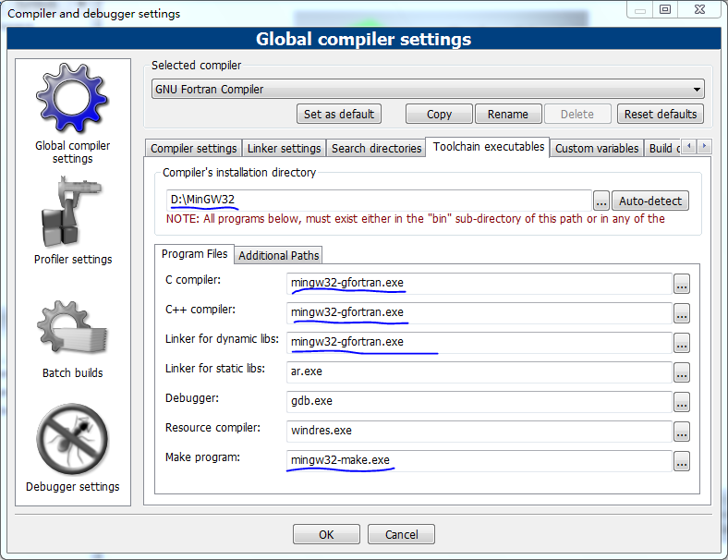The image size is (728, 560).
Task: Click Rename compiler button
Action: [508, 114]
